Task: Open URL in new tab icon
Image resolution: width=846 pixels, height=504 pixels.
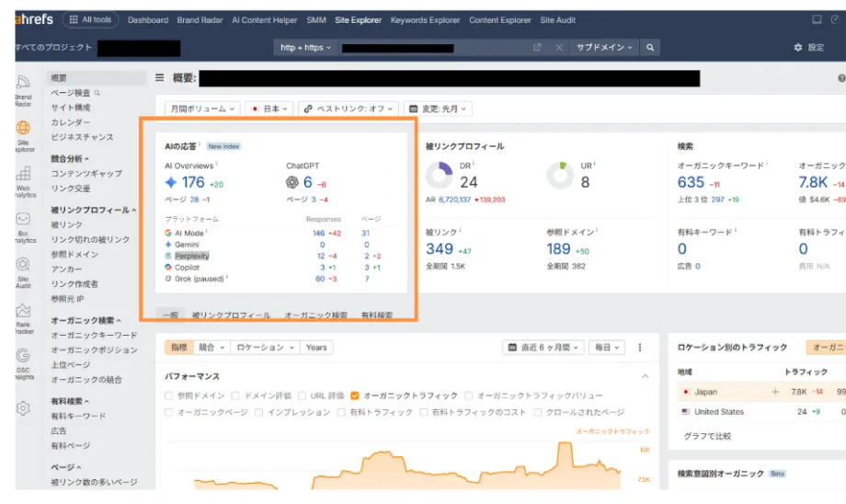Action: 537,48
